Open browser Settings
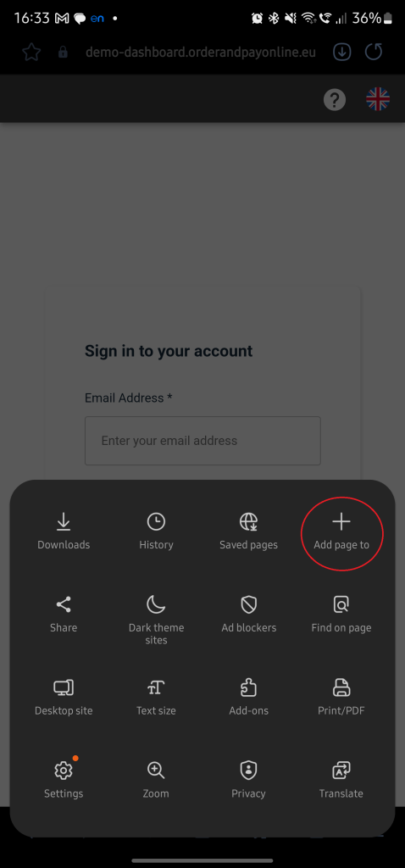 tap(64, 780)
